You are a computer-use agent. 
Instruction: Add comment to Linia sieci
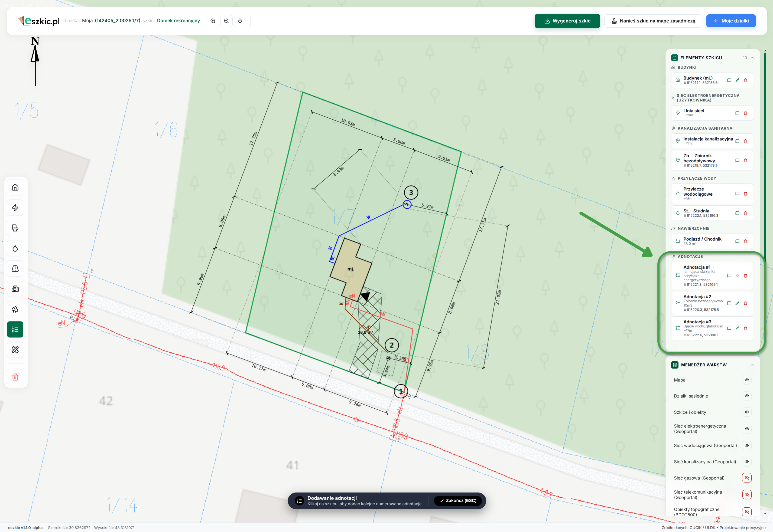click(737, 113)
